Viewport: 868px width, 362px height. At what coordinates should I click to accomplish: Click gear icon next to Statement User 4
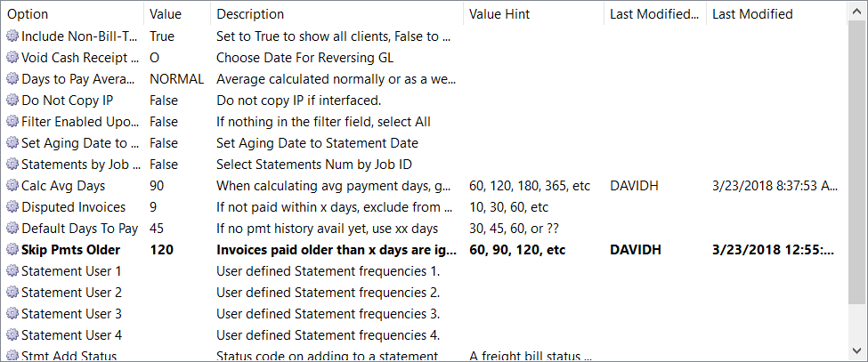(12, 335)
